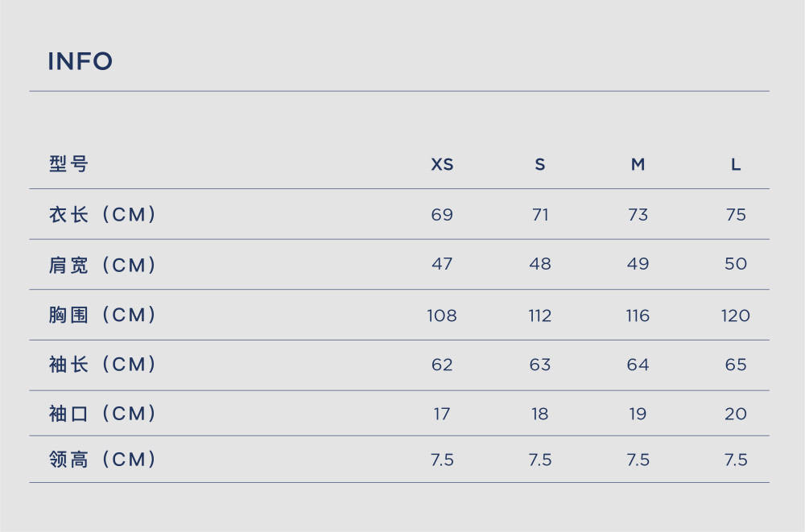Click the 袖长 value 63 for S
805x532 pixels.
coord(540,365)
